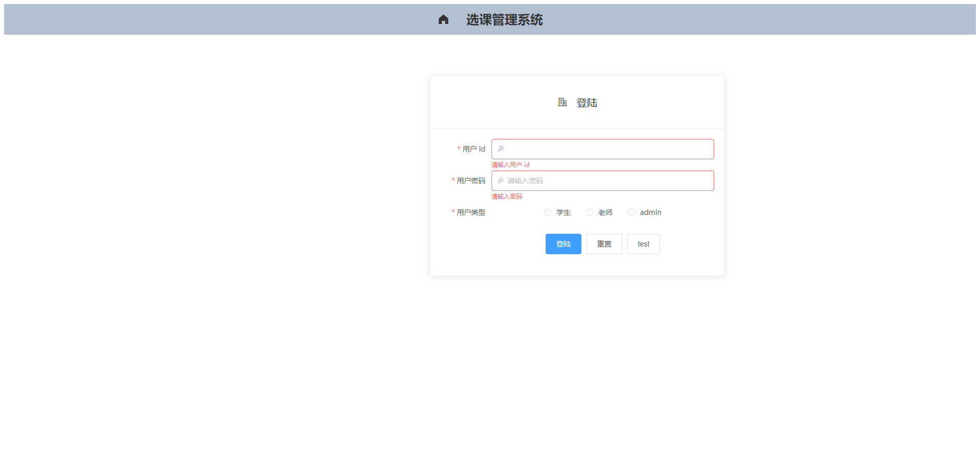This screenshot has width=980, height=465.
Task: Click the 用户密码 field label
Action: point(471,181)
